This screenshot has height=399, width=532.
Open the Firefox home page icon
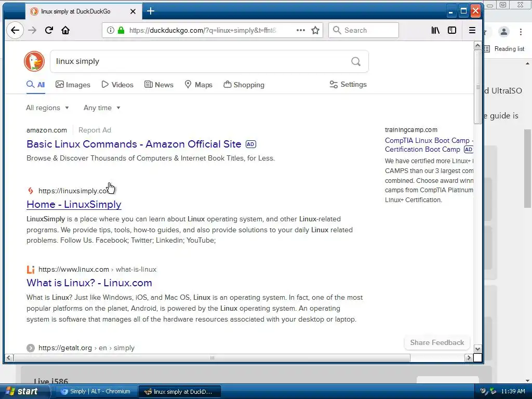click(65, 30)
